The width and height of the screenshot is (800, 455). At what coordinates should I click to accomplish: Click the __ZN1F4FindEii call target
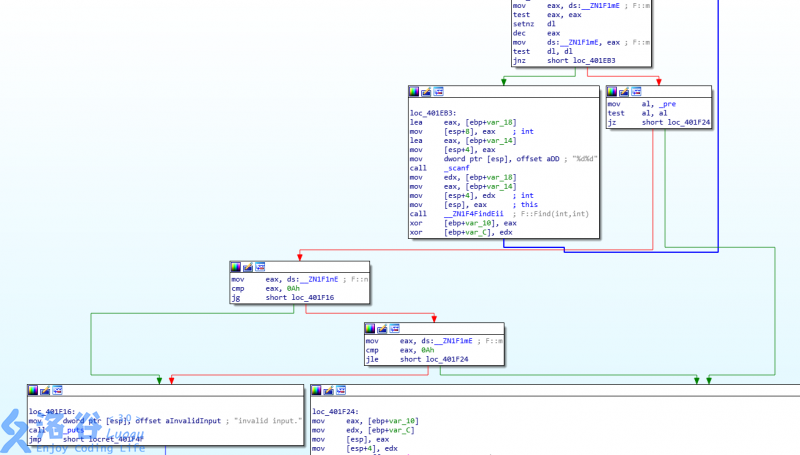click(476, 214)
